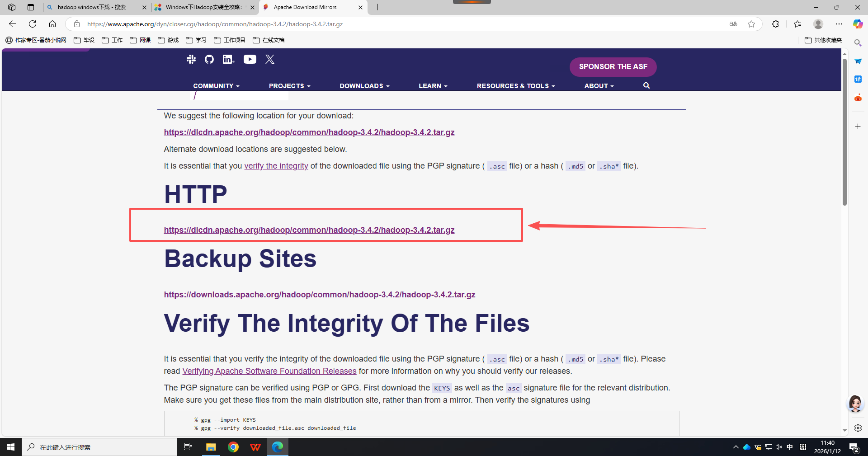Image resolution: width=868 pixels, height=456 pixels.
Task: Expand the Projects dropdown menu
Action: (289, 86)
